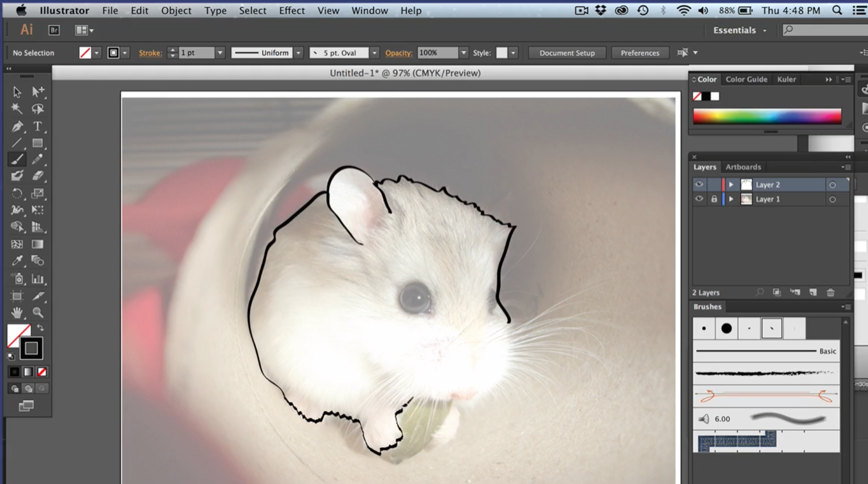The height and width of the screenshot is (484, 868).
Task: Activate the Zoom tool
Action: click(x=38, y=313)
